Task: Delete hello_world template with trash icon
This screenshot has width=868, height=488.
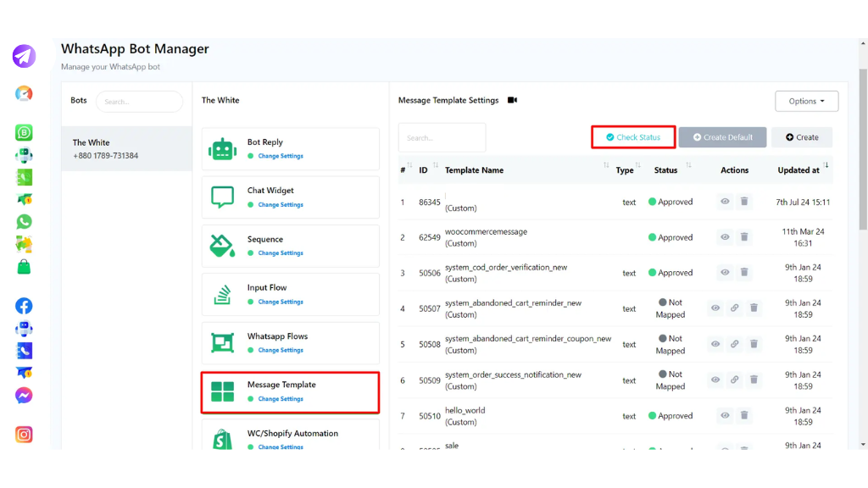Action: 744,415
